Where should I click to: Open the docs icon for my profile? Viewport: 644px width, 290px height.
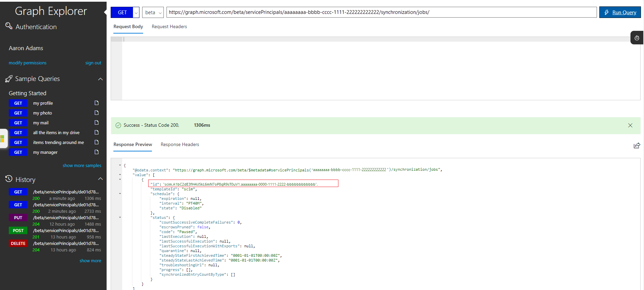pyautogui.click(x=96, y=103)
